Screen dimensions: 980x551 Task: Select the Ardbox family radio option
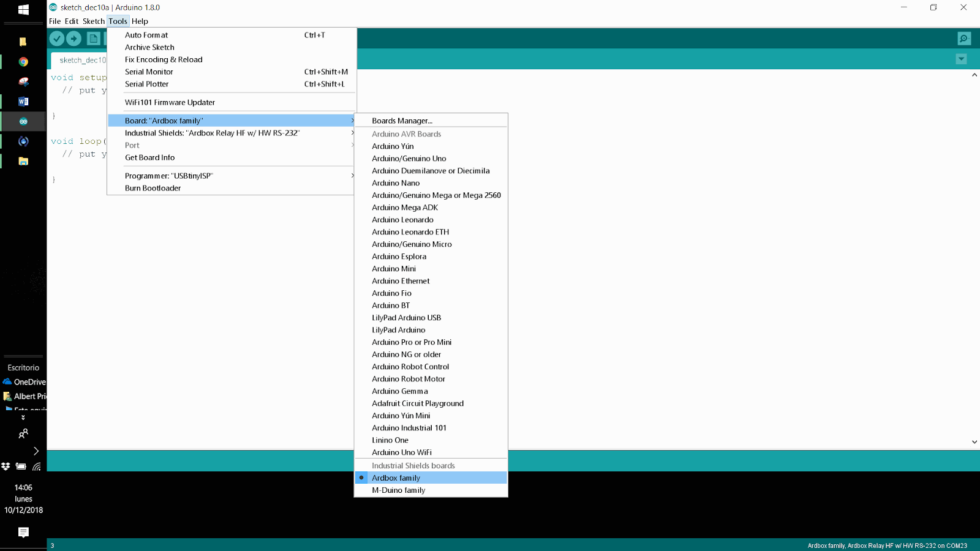431,478
